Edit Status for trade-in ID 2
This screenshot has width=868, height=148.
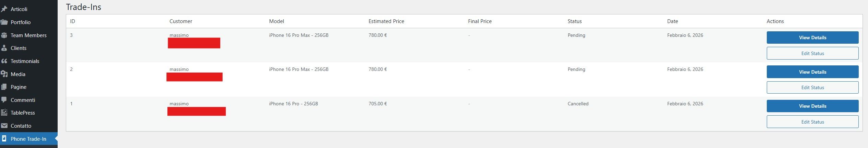812,87
